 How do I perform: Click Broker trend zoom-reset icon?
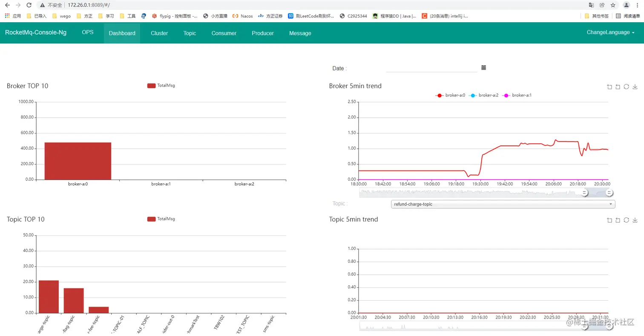click(618, 87)
